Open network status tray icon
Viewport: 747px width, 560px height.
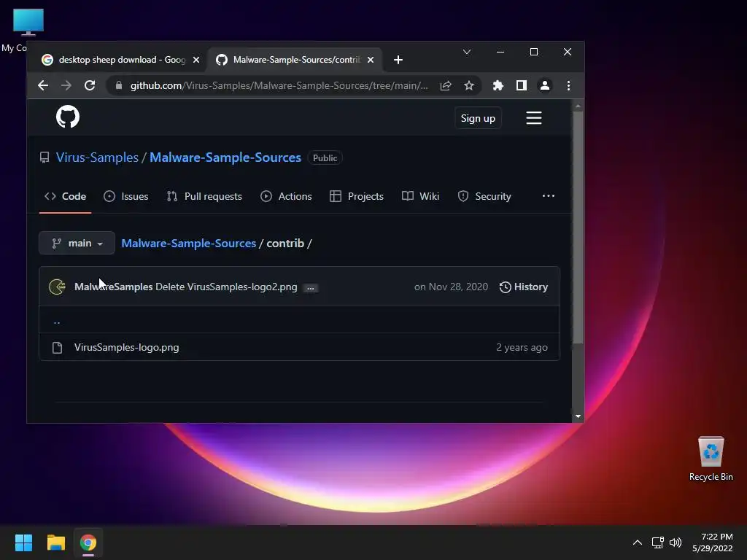[658, 542]
